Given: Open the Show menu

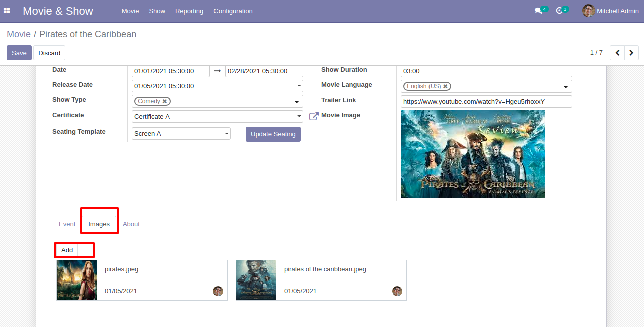Looking at the screenshot, I should (157, 11).
